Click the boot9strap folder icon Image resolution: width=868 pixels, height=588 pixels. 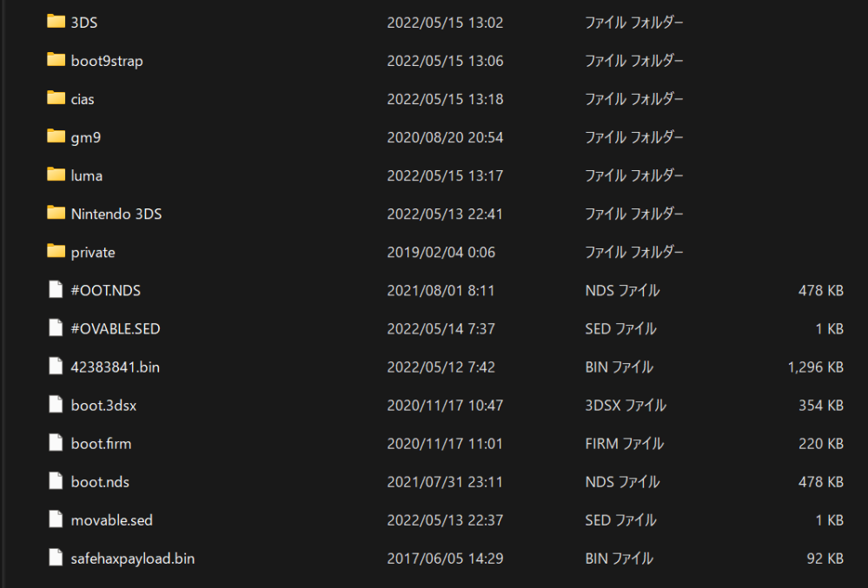[x=56, y=60]
